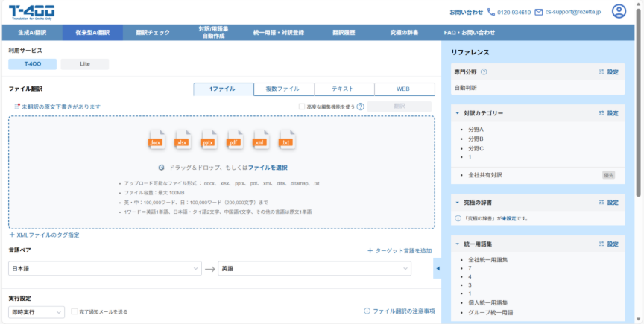Image resolution: width=644 pixels, height=324 pixels.
Task: Open the 即時実行 execution dropdown
Action: pos(37,311)
